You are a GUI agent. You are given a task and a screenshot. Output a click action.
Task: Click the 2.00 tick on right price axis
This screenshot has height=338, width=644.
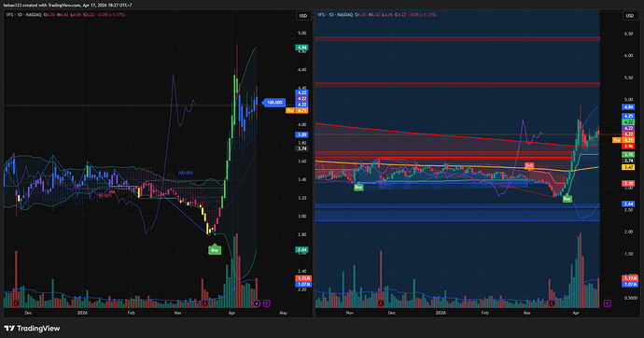[628, 232]
